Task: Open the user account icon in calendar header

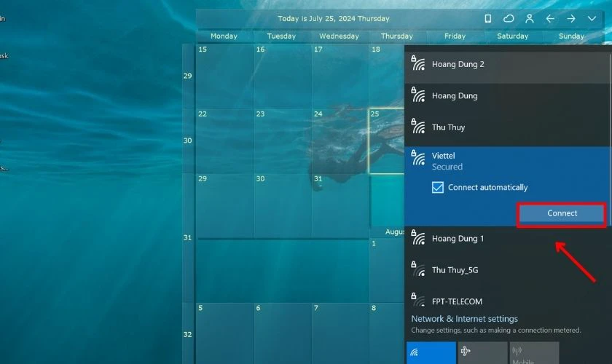Action: point(529,18)
